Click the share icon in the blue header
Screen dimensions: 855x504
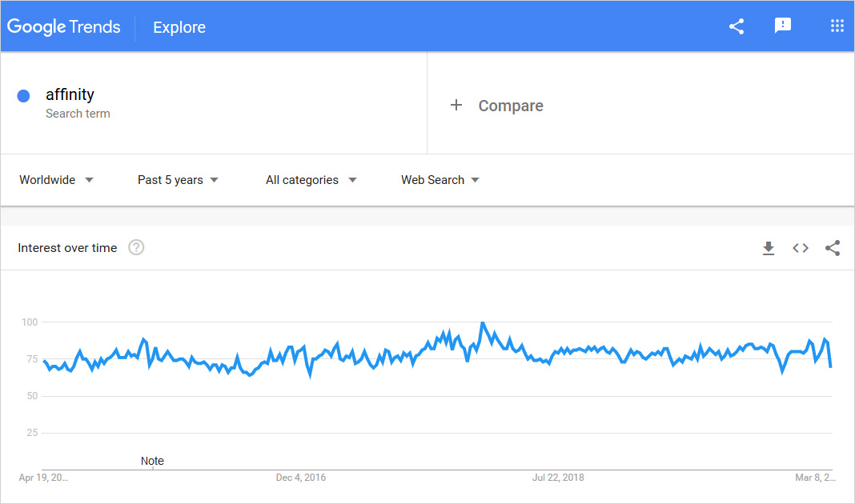[x=737, y=26]
